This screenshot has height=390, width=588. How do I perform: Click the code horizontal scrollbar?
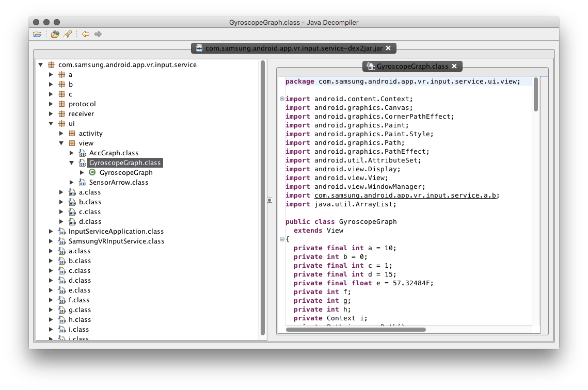pos(355,329)
